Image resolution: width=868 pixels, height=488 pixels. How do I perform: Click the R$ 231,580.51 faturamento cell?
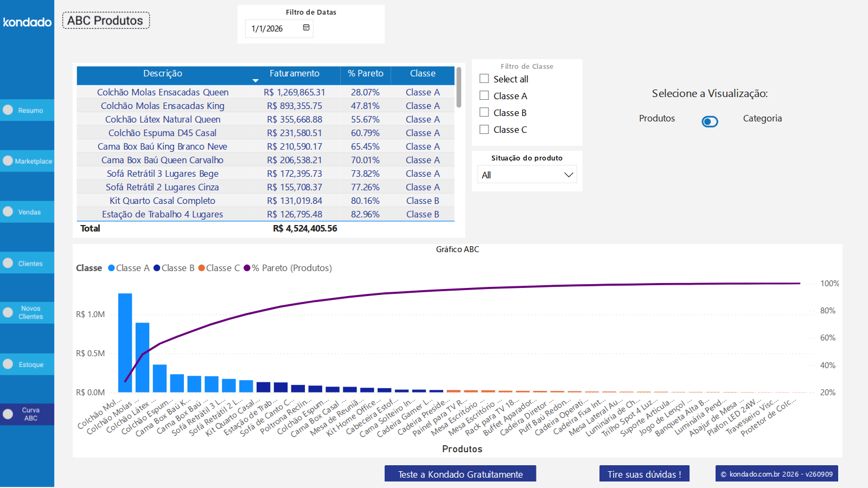pos(295,133)
